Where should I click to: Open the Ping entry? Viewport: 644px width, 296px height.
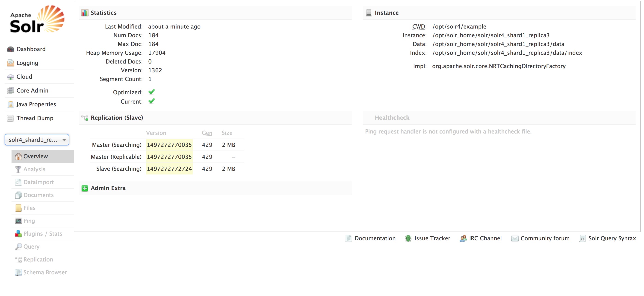29,221
